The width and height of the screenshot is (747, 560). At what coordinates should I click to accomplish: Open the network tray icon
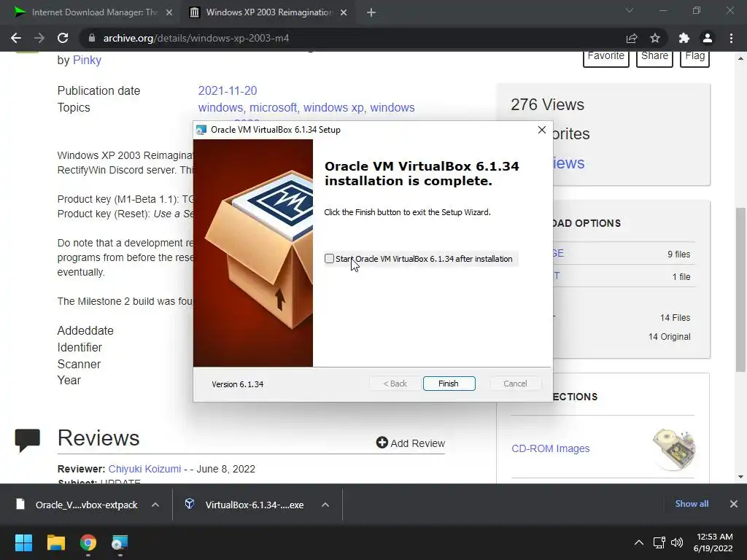659,542
